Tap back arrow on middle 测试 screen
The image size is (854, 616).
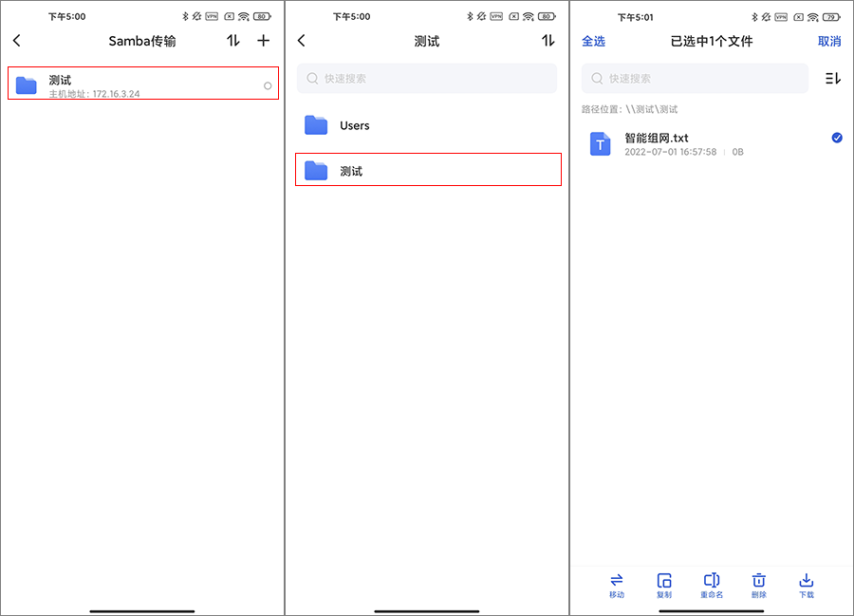coord(302,41)
